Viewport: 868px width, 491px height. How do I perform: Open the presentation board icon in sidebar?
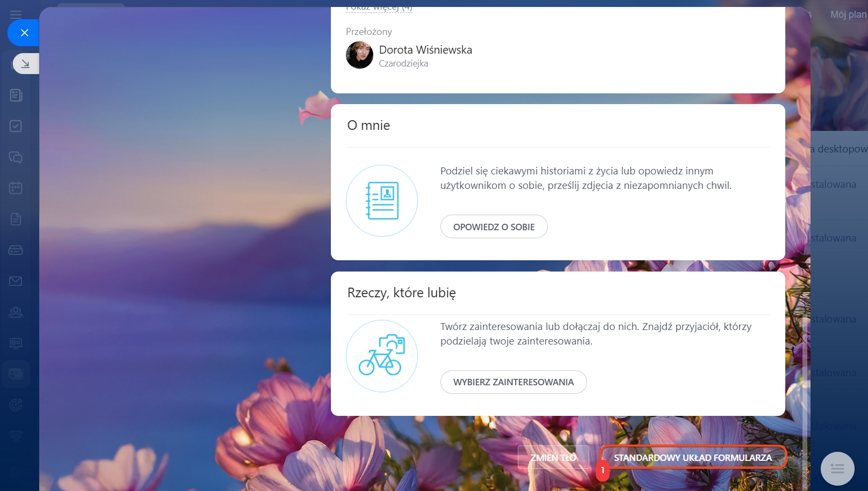click(16, 343)
